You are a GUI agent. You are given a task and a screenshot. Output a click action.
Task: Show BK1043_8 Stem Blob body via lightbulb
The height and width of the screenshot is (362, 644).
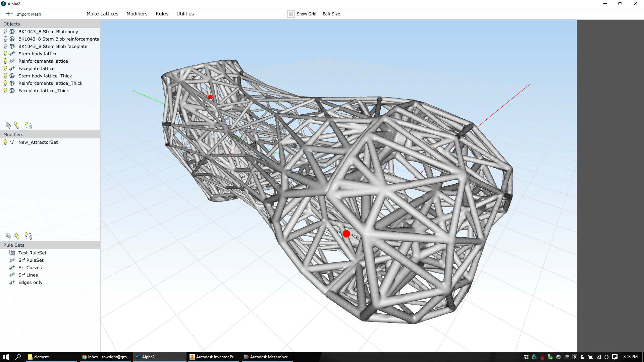[x=5, y=32]
